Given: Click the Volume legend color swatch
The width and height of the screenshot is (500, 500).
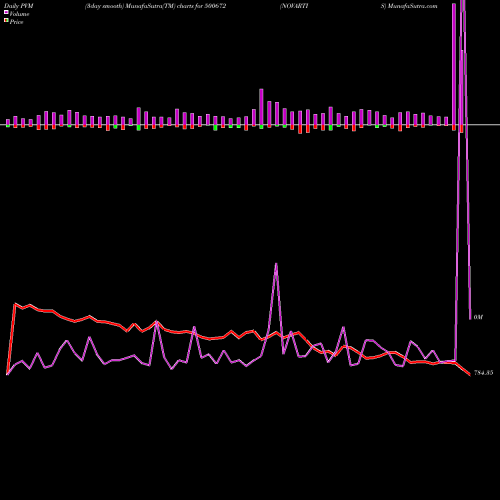Looking at the screenshot, I should tap(6, 12).
